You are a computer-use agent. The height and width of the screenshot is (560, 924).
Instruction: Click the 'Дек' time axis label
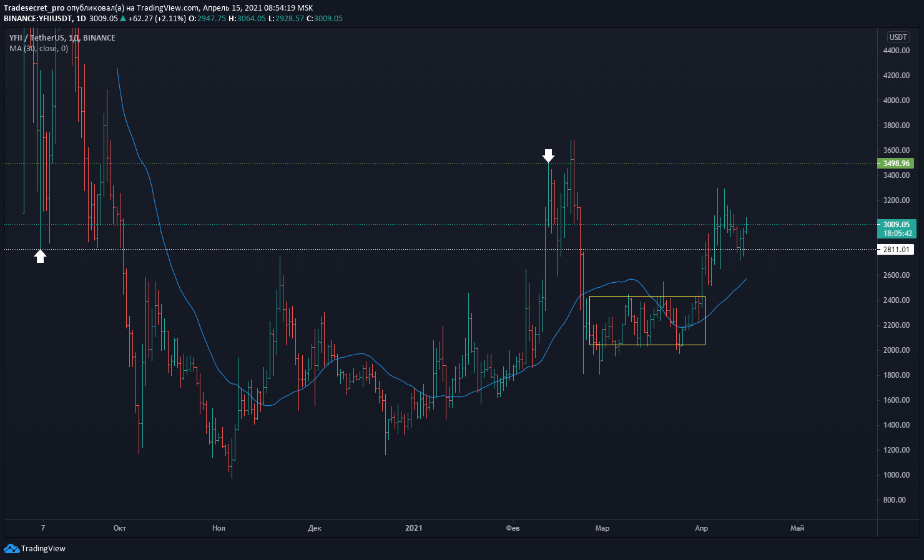[315, 528]
